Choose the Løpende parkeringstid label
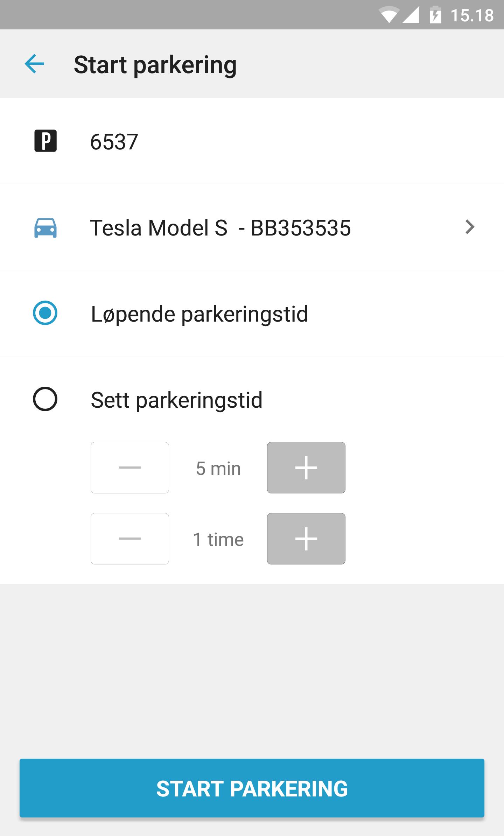 tap(199, 314)
